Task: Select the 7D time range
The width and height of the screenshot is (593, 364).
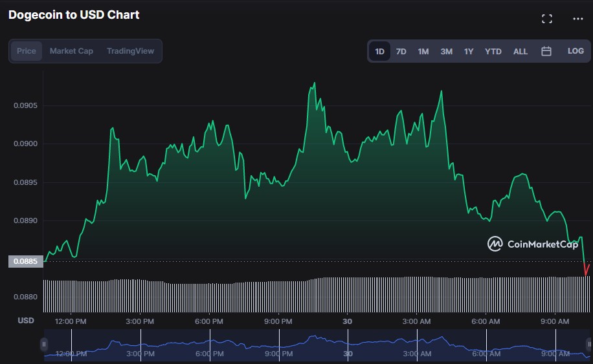Action: (401, 51)
